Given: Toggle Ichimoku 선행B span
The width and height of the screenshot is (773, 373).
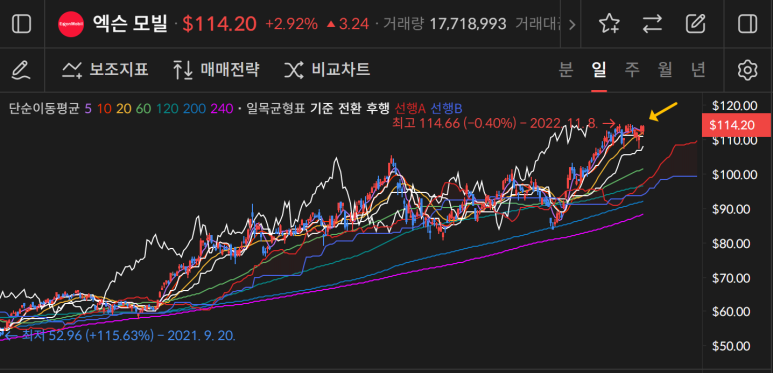Looking at the screenshot, I should (x=446, y=108).
